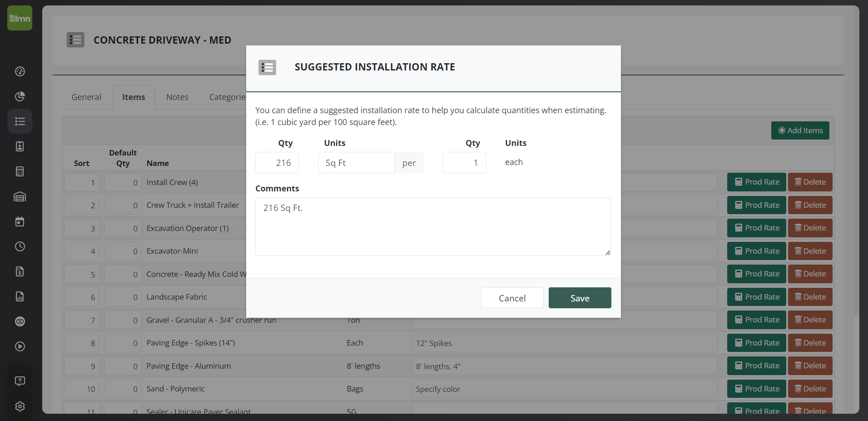
Task: Click the Paving Edge - Aluminum name
Action: [x=188, y=366]
